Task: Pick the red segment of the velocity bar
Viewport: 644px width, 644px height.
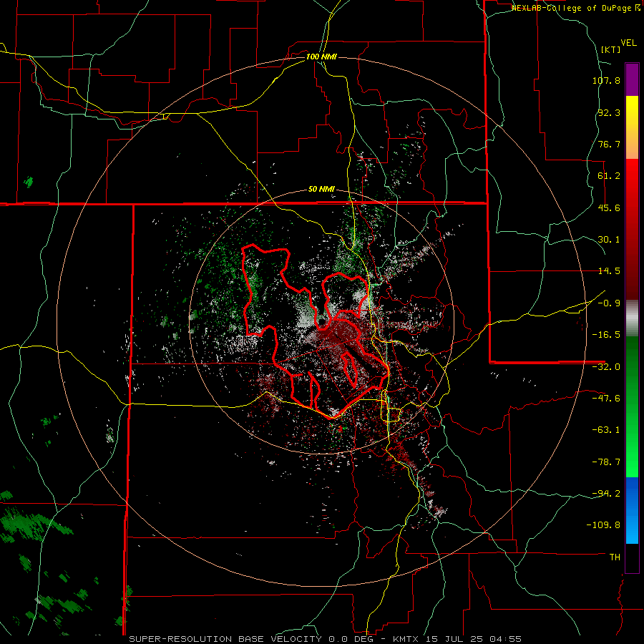Action: [632, 229]
